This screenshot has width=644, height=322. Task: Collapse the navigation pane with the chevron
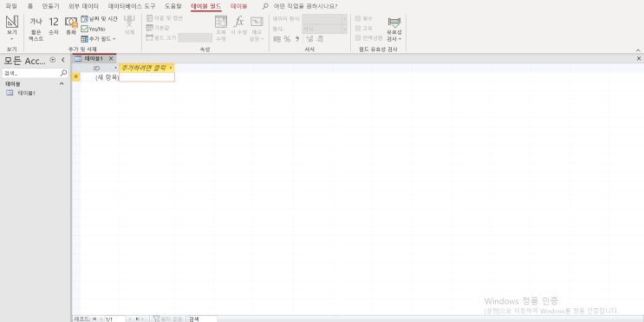point(63,60)
